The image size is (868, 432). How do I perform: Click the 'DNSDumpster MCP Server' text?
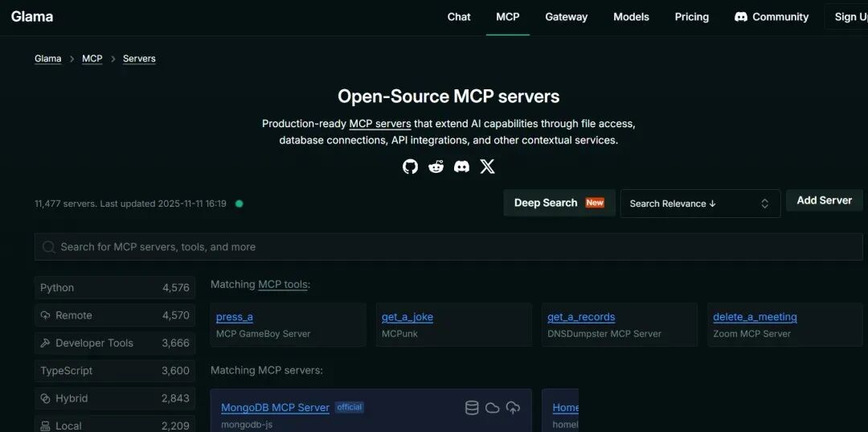(x=604, y=334)
